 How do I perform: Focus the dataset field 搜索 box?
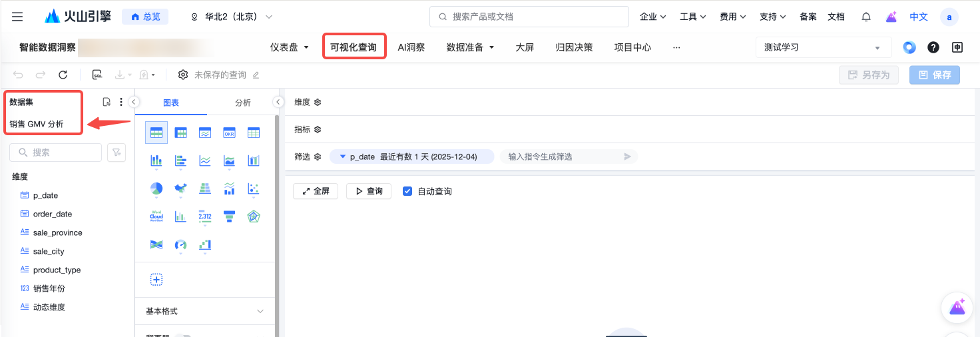(x=55, y=153)
